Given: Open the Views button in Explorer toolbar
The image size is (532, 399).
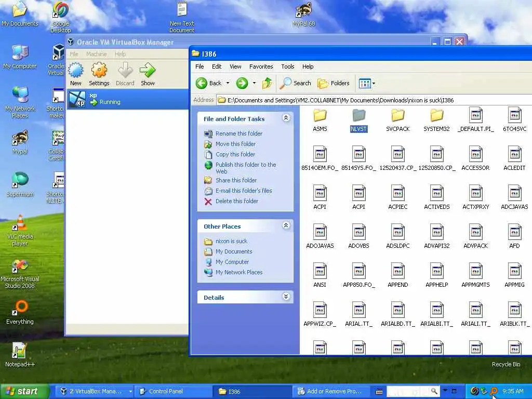Looking at the screenshot, I should 365,83.
